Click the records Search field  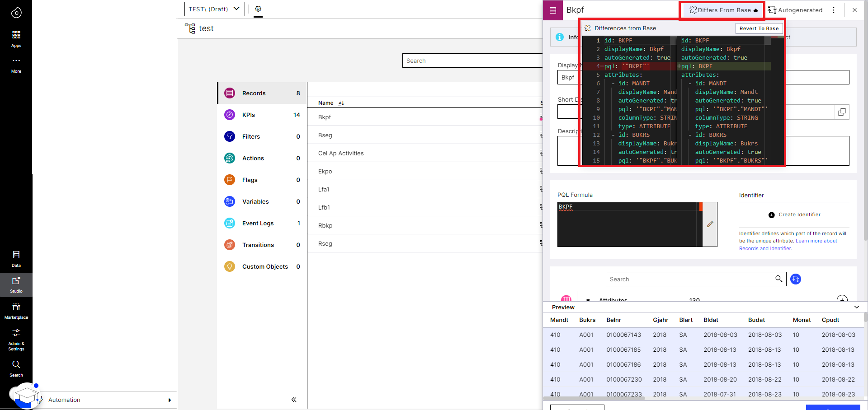click(472, 61)
